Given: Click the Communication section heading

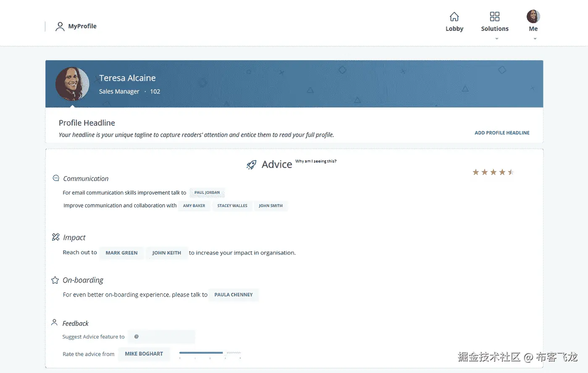Looking at the screenshot, I should pos(86,179).
